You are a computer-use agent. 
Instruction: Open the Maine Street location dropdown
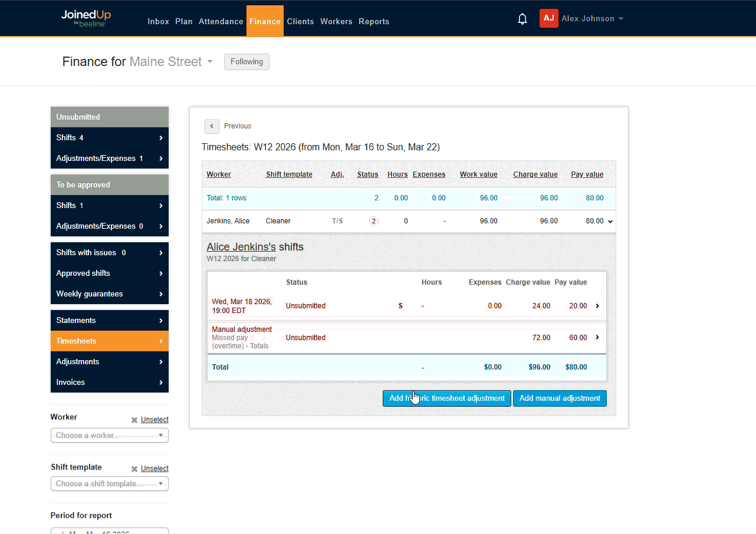(210, 61)
